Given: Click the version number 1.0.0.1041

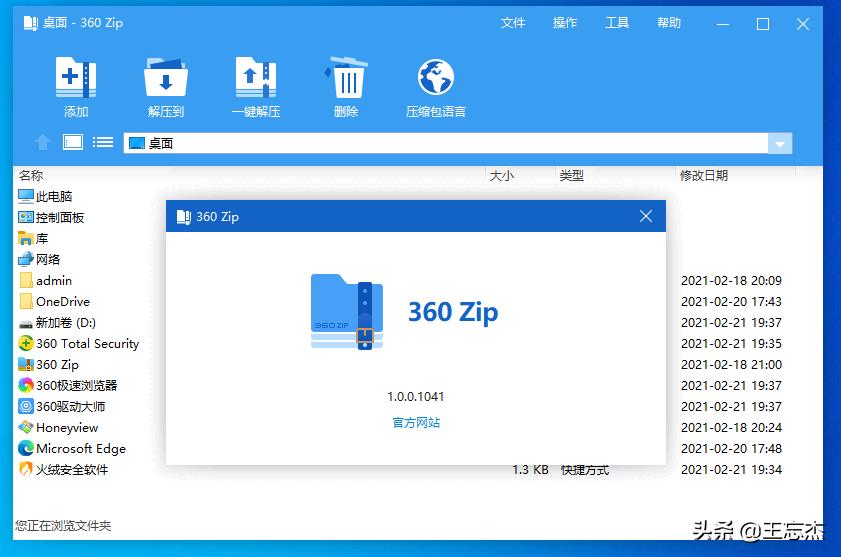Looking at the screenshot, I should tap(416, 397).
